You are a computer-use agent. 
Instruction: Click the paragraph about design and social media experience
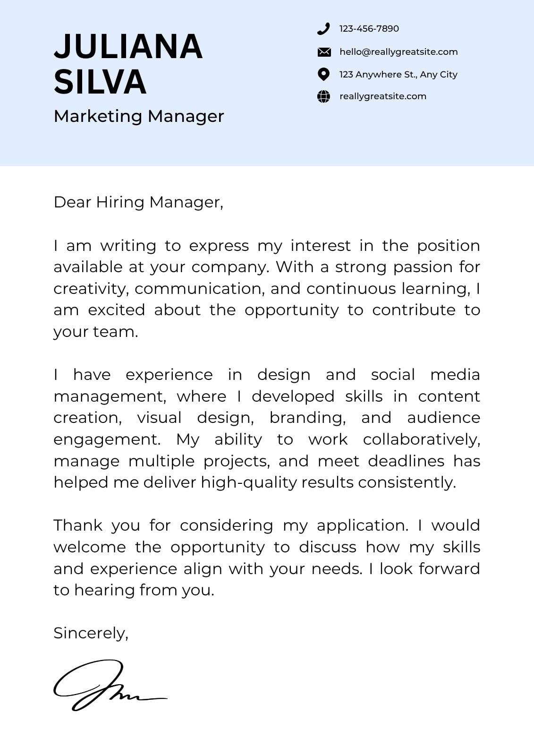tap(267, 428)
